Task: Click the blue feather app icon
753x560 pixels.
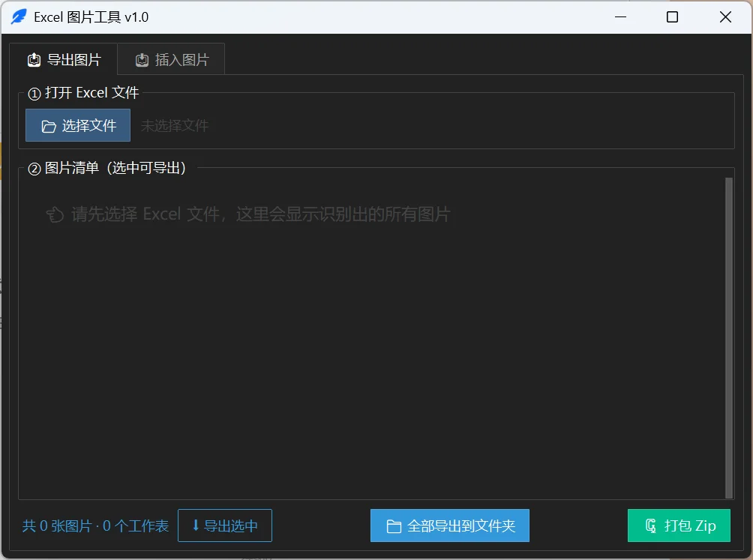Action: 19,16
